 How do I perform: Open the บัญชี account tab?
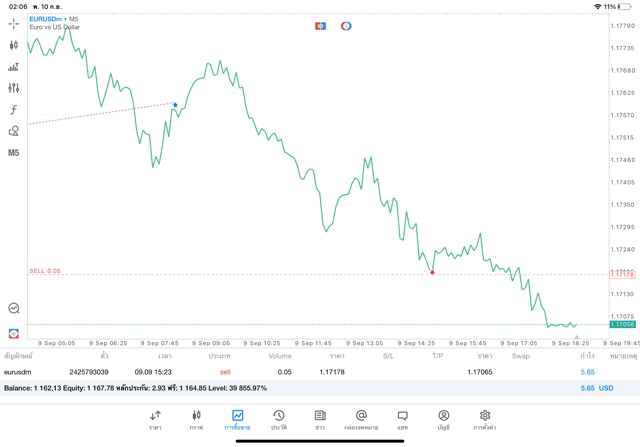(x=443, y=418)
